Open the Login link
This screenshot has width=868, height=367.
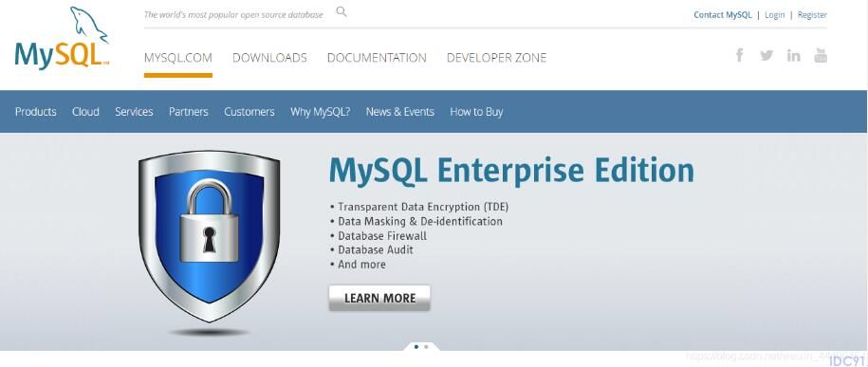(x=774, y=15)
